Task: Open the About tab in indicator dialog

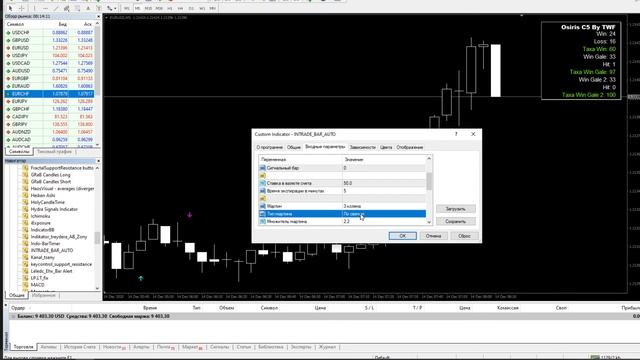Action: tap(269, 147)
